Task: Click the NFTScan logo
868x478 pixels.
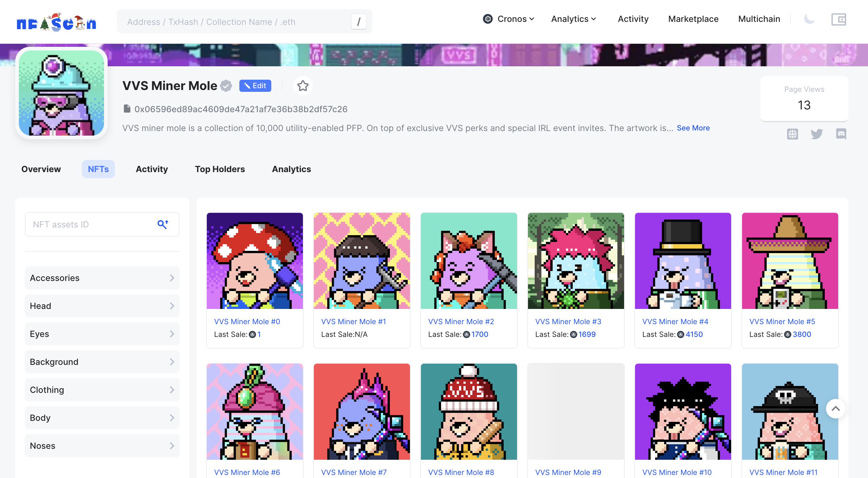Action: click(x=56, y=22)
